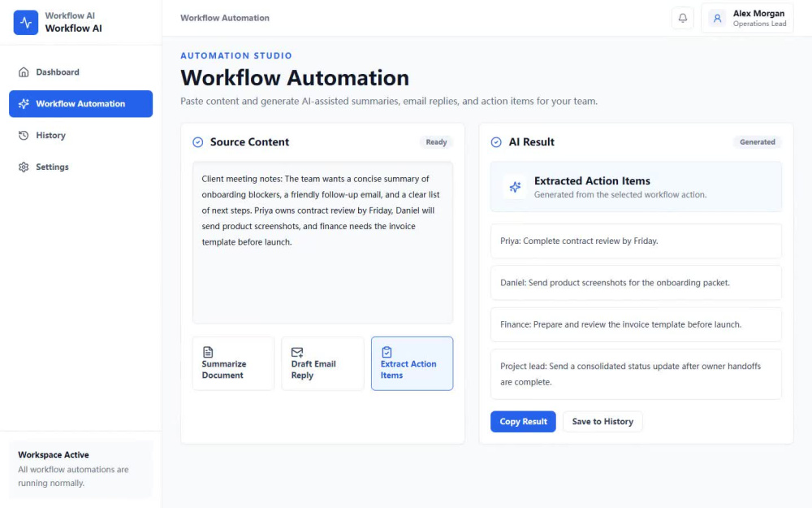Click the document icon on Summarize Document
The image size is (812, 508).
(208, 352)
